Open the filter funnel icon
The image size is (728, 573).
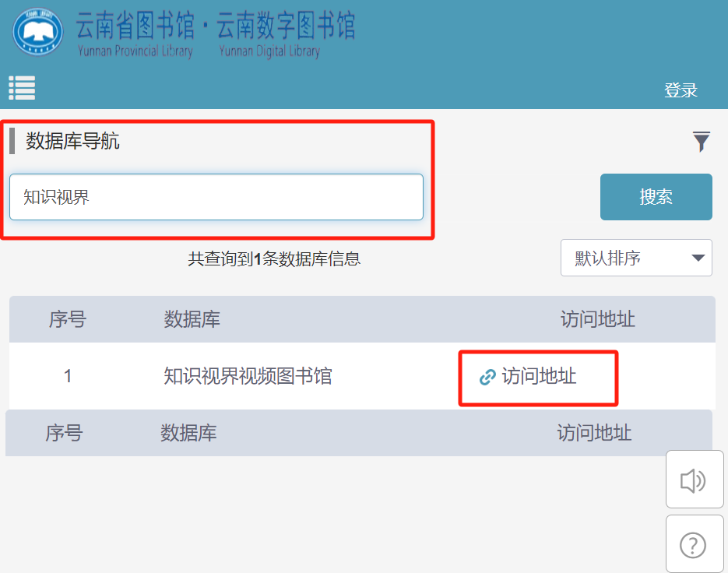(x=702, y=142)
